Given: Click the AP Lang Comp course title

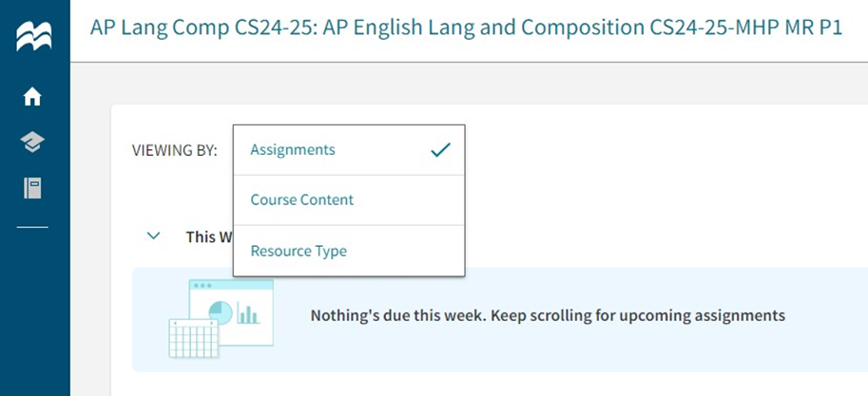Looking at the screenshot, I should click(466, 27).
